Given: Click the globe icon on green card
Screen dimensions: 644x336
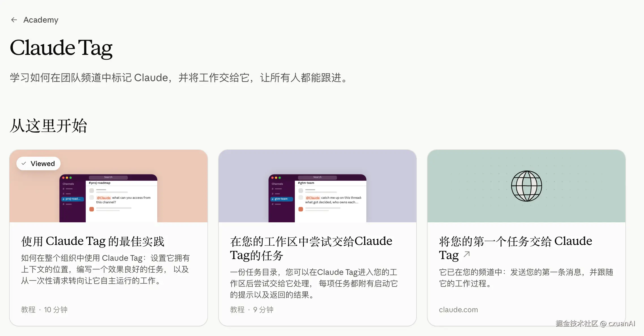Looking at the screenshot, I should (x=527, y=186).
